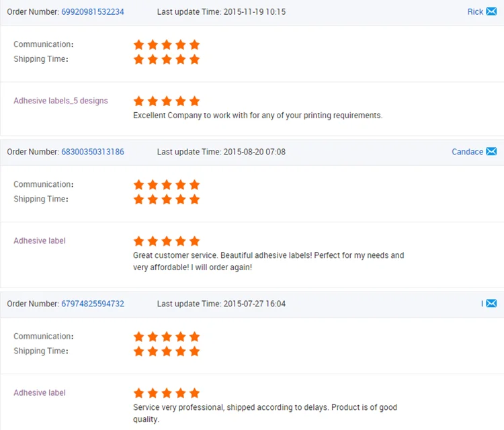Open Adhesive label product in the last review
504x430 pixels.
click(x=40, y=392)
